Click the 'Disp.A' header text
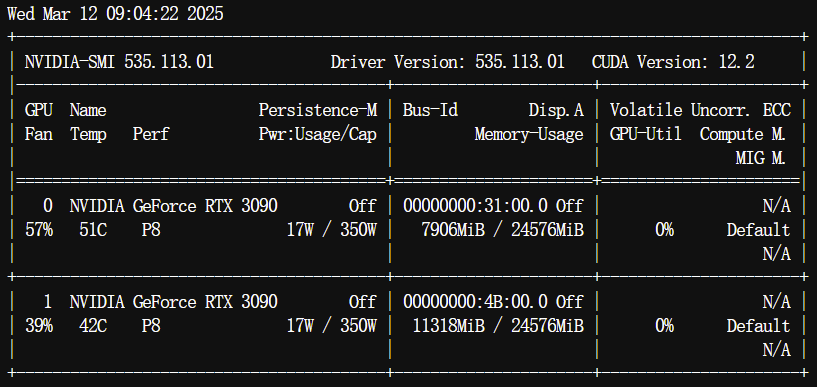Image resolution: width=817 pixels, height=387 pixels. click(556, 110)
